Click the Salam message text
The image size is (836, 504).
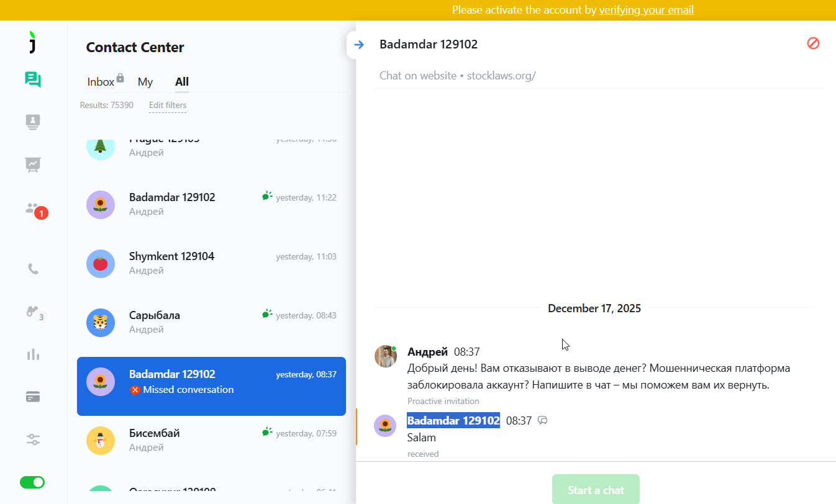[422, 438]
